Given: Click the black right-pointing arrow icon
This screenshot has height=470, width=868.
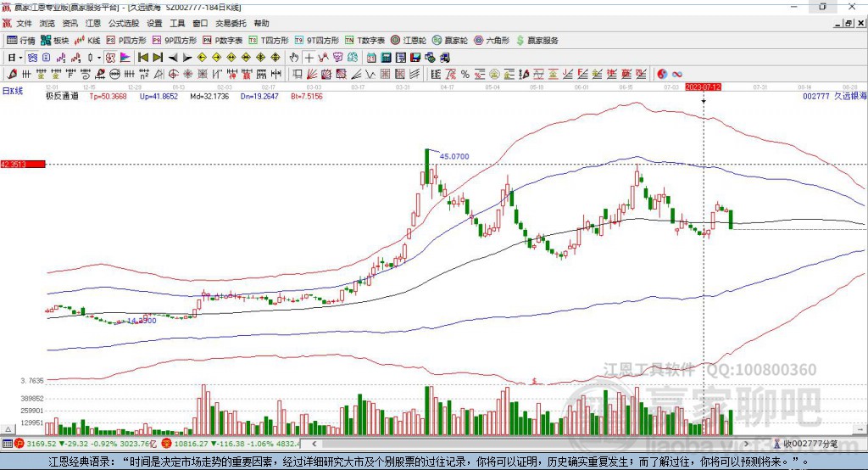Looking at the screenshot, I should pos(187,58).
